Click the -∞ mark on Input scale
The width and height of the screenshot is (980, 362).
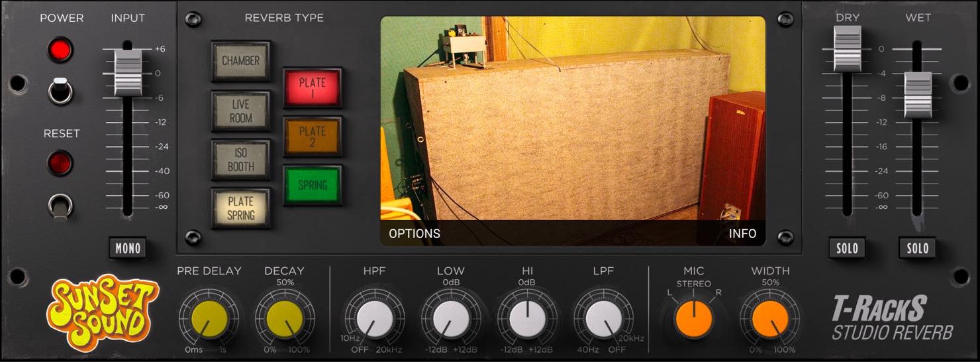click(x=162, y=207)
